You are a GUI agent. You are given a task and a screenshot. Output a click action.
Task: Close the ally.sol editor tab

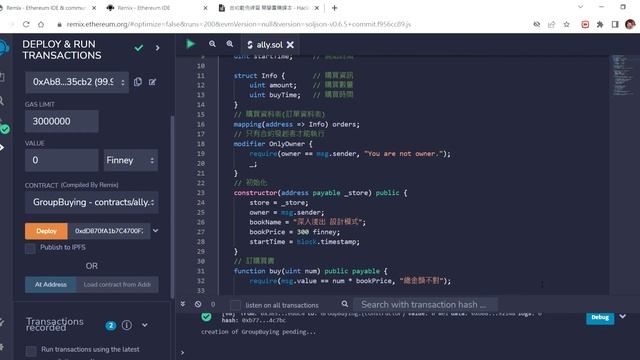tap(290, 45)
